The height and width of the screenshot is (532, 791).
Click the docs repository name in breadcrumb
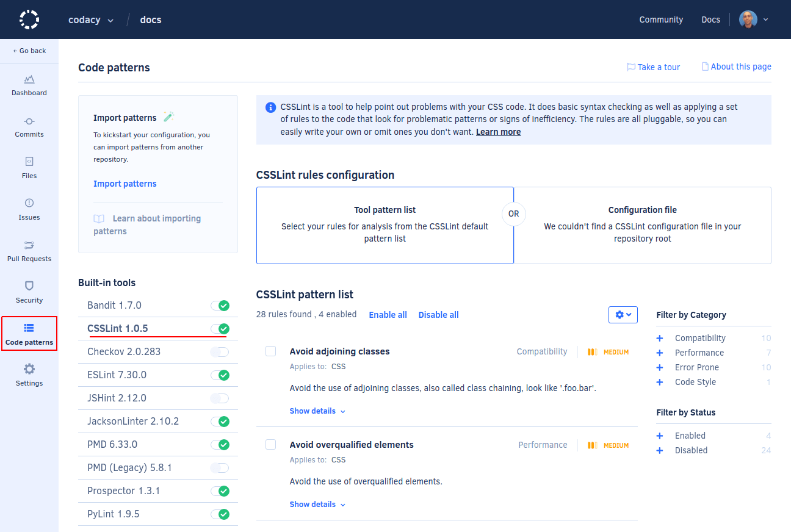(x=151, y=20)
